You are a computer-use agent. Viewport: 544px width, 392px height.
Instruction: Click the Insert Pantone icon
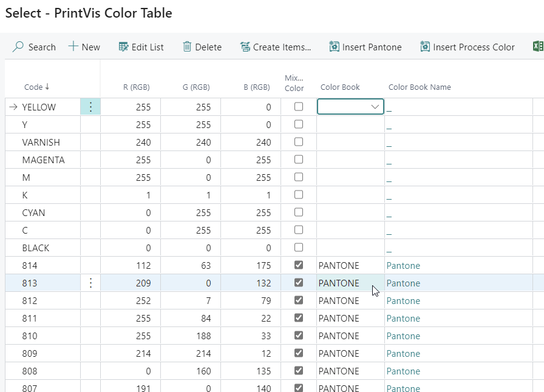(334, 47)
